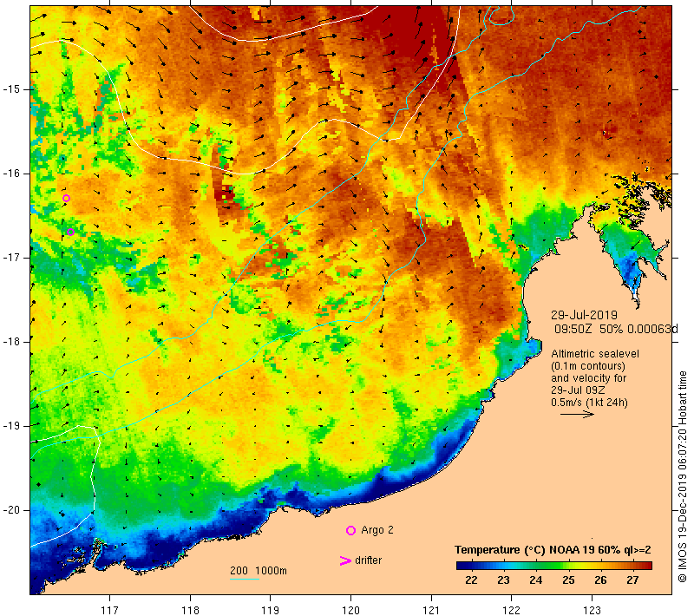Click the -19 latitude axis label
The width and height of the screenshot is (694, 616).
pos(11,426)
